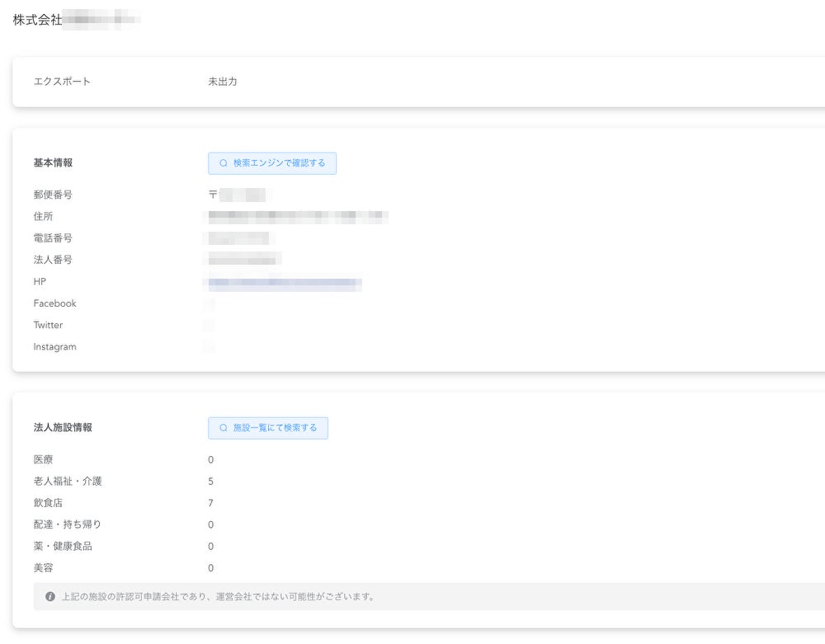Open the blurred HP website link
This screenshot has width=825, height=644.
coord(285,283)
